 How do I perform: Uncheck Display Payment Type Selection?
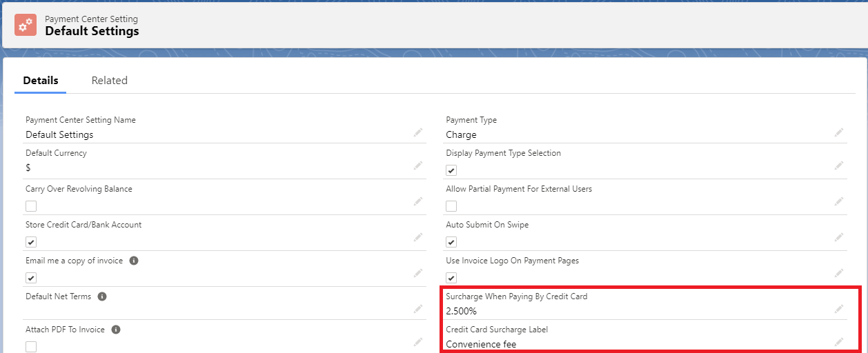tap(451, 170)
